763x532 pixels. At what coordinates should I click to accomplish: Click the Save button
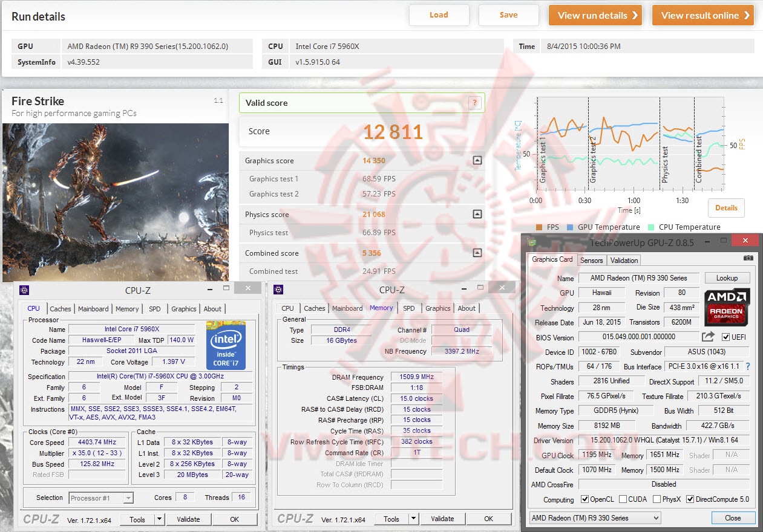[x=508, y=15]
